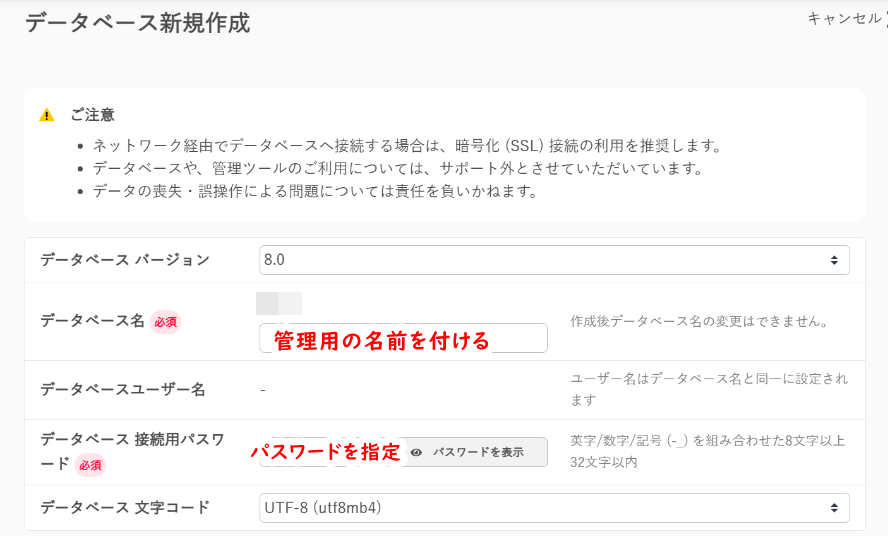Click the データベース バージョン label
888x536 pixels.
coord(125,260)
